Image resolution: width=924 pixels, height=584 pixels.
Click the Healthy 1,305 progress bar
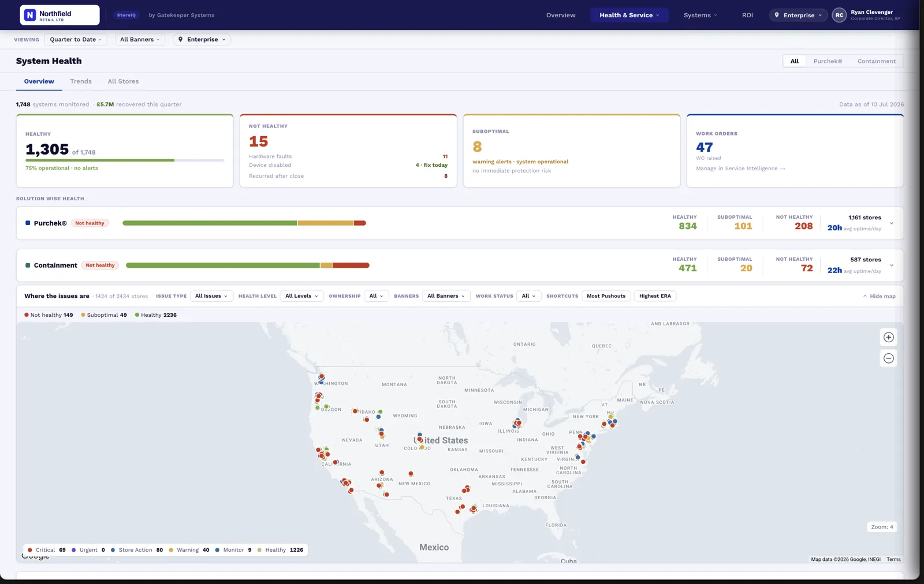(x=125, y=160)
